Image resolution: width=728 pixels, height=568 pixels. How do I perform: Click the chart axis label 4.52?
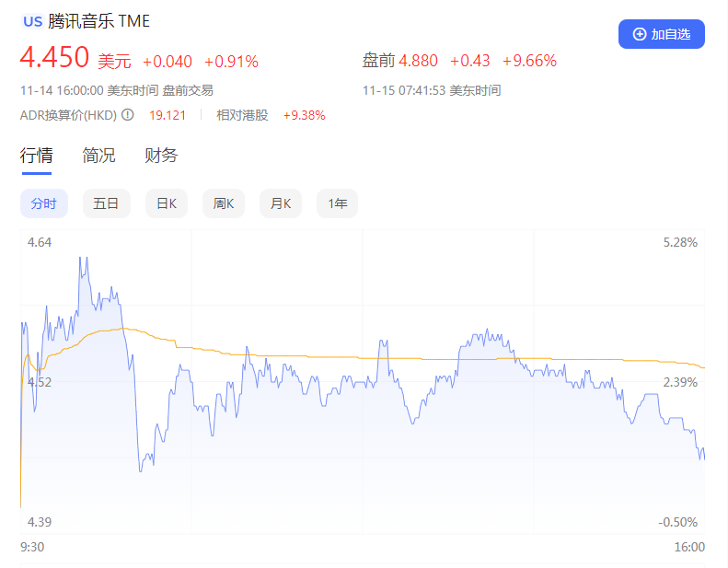tap(40, 382)
